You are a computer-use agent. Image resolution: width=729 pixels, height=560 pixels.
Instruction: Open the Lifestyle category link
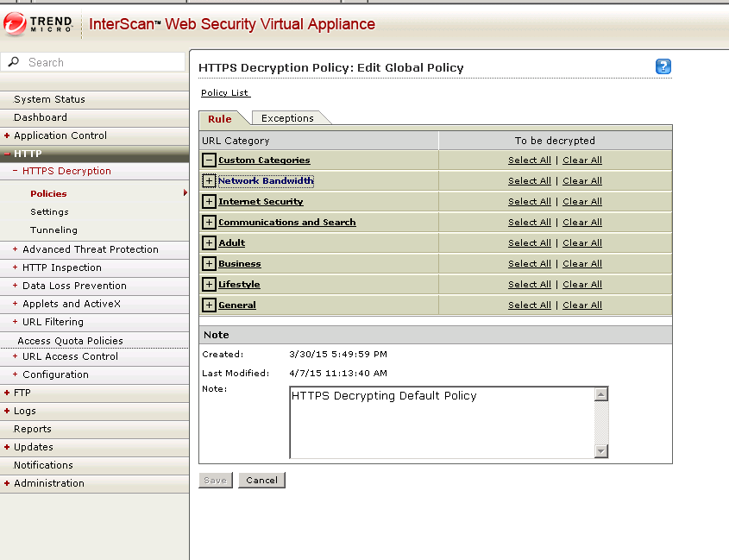click(x=239, y=284)
